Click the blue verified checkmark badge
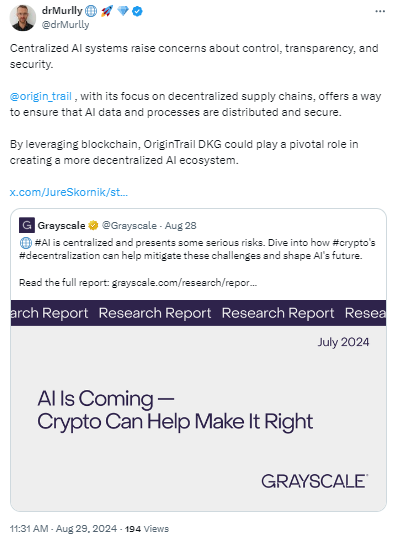Image resolution: width=394 pixels, height=538 pixels. [x=137, y=11]
